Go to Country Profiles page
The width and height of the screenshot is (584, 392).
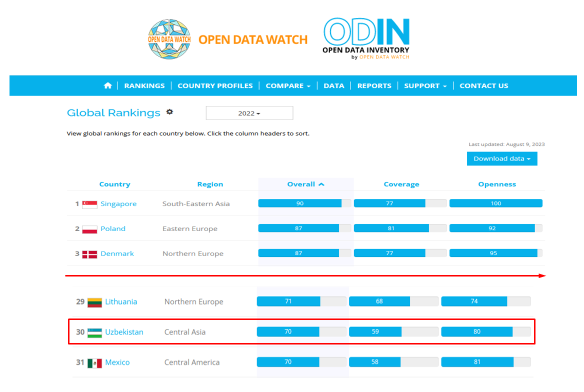(x=215, y=85)
